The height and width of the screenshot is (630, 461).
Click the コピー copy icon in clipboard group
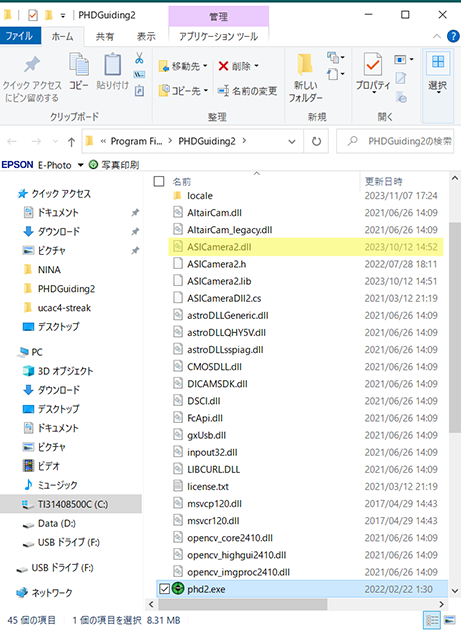click(79, 64)
